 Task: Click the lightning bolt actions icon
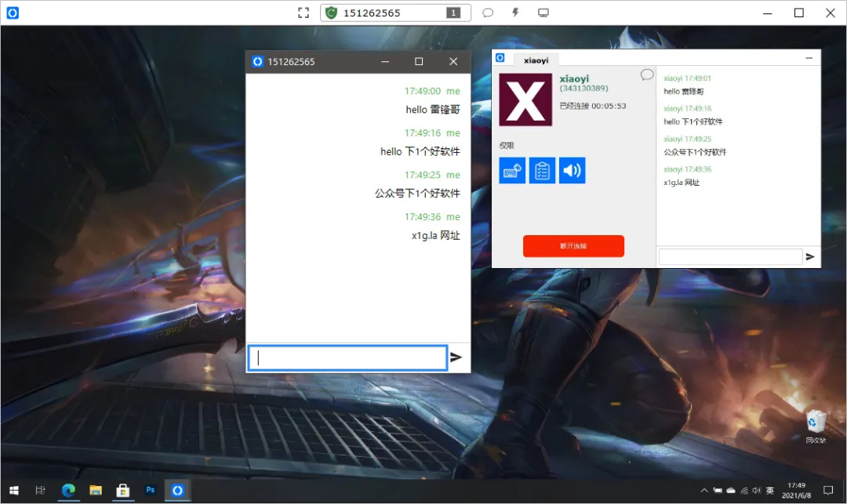[x=515, y=13]
